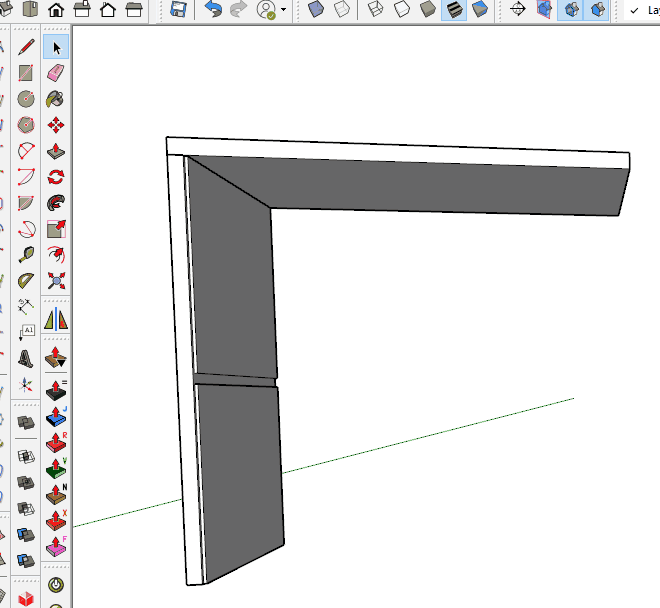Select the Circle drawing tool
The height and width of the screenshot is (608, 660).
[x=26, y=99]
